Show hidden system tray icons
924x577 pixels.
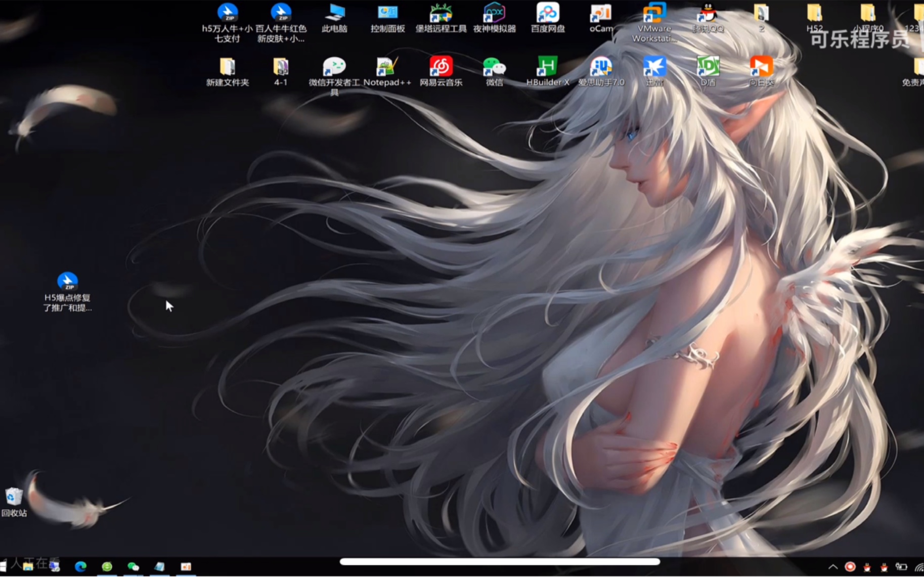pos(833,567)
